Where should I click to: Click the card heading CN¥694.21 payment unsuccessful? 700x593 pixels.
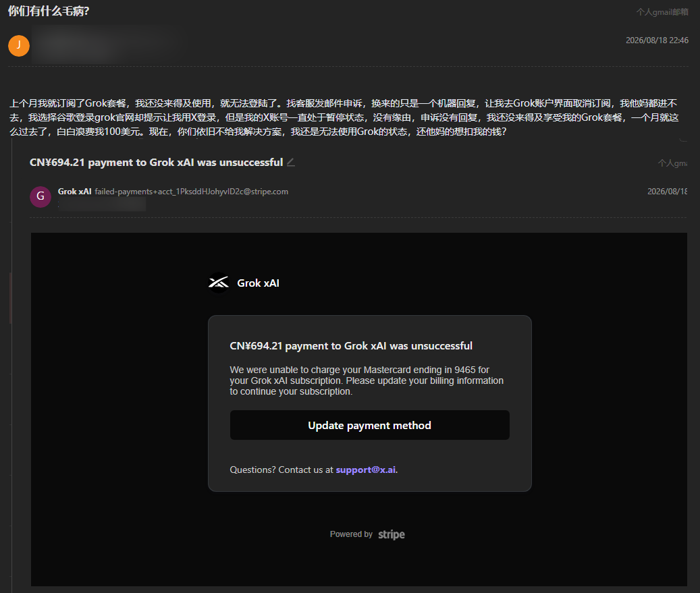tap(351, 346)
